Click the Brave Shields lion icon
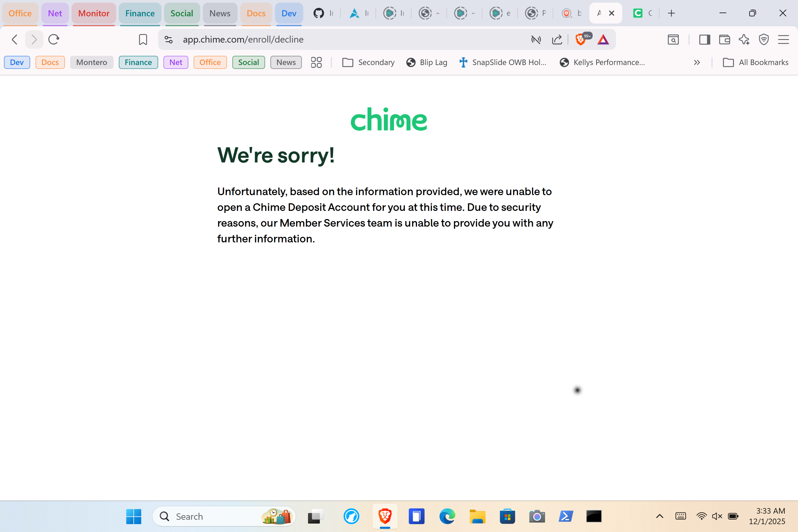The width and height of the screenshot is (798, 532). [580, 40]
